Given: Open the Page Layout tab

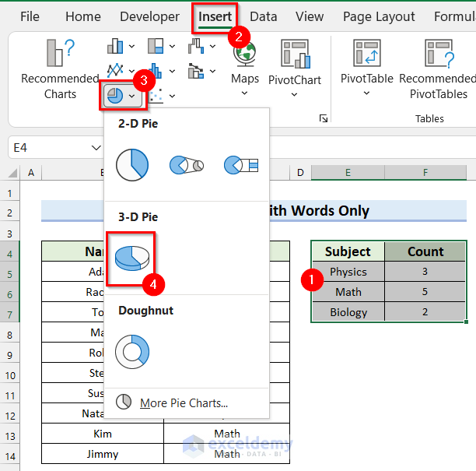Looking at the screenshot, I should coord(379,16).
